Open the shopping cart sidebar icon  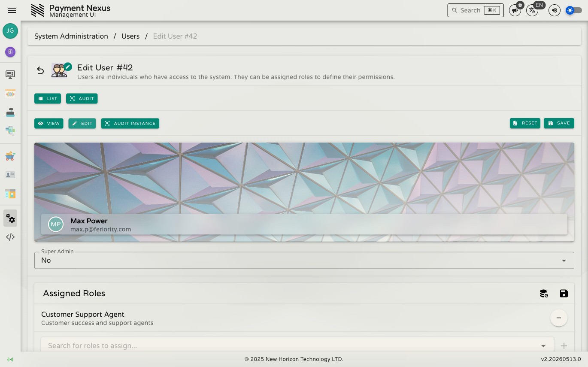click(10, 156)
